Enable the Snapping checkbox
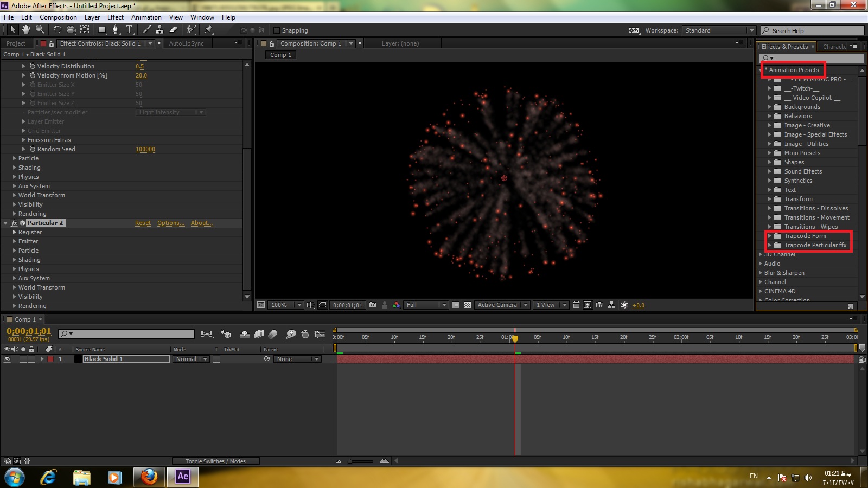Viewport: 868px width, 488px height. tap(277, 30)
